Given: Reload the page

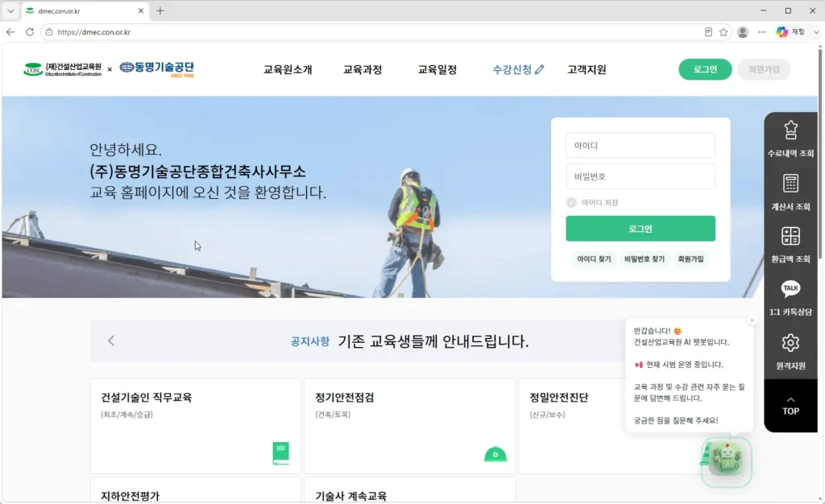Looking at the screenshot, I should click(30, 32).
